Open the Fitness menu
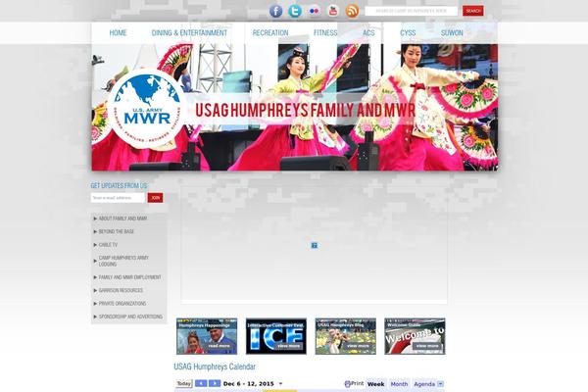The height and width of the screenshot is (392, 588). pos(325,33)
